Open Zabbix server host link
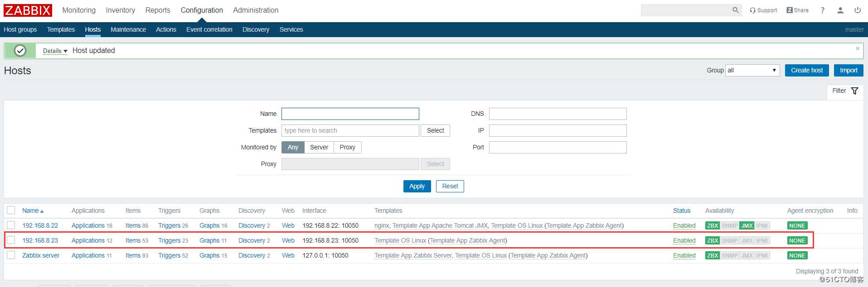This screenshot has width=868, height=287. tap(41, 255)
